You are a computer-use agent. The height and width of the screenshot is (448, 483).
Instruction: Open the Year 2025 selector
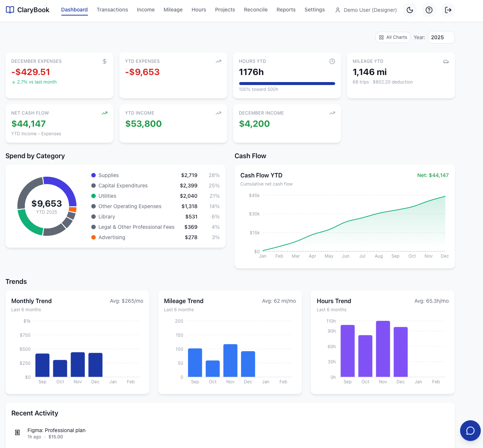[x=441, y=37]
